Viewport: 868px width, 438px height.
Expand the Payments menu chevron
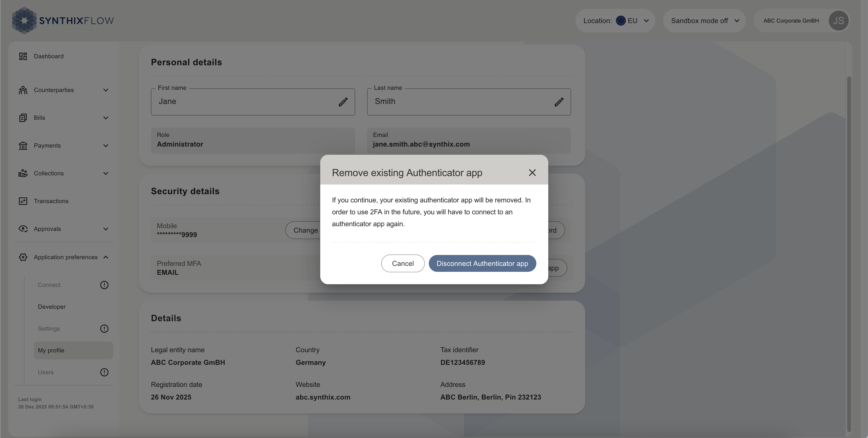click(106, 146)
